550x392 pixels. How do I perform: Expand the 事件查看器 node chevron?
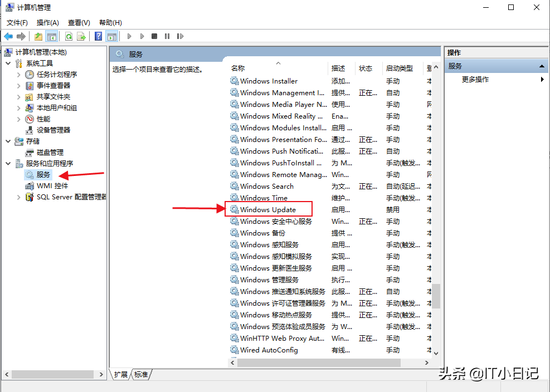click(19, 86)
